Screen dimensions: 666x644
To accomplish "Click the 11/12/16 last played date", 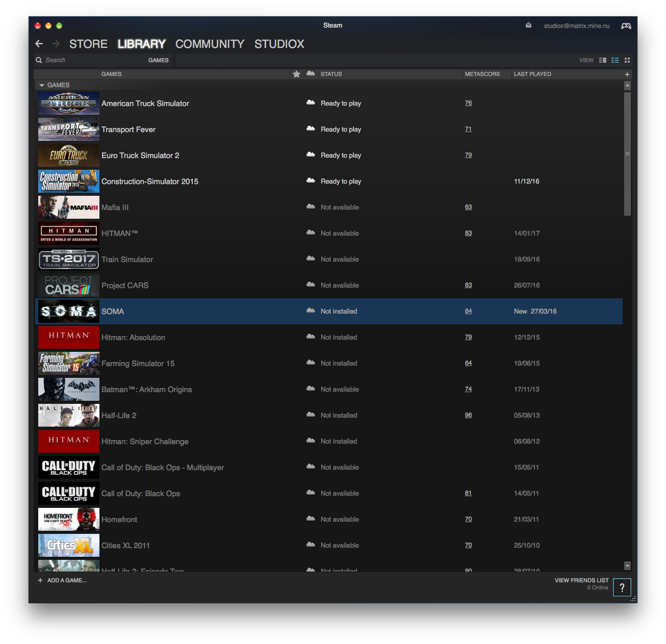I will 527,182.
